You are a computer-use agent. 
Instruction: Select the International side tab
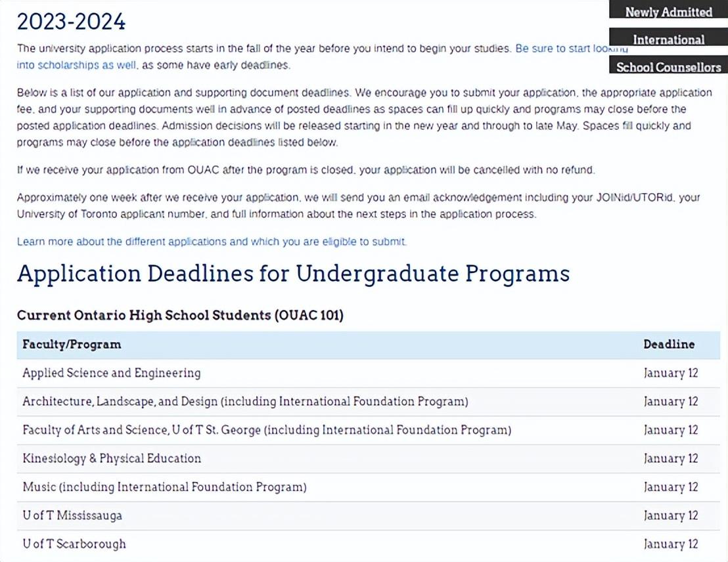668,39
